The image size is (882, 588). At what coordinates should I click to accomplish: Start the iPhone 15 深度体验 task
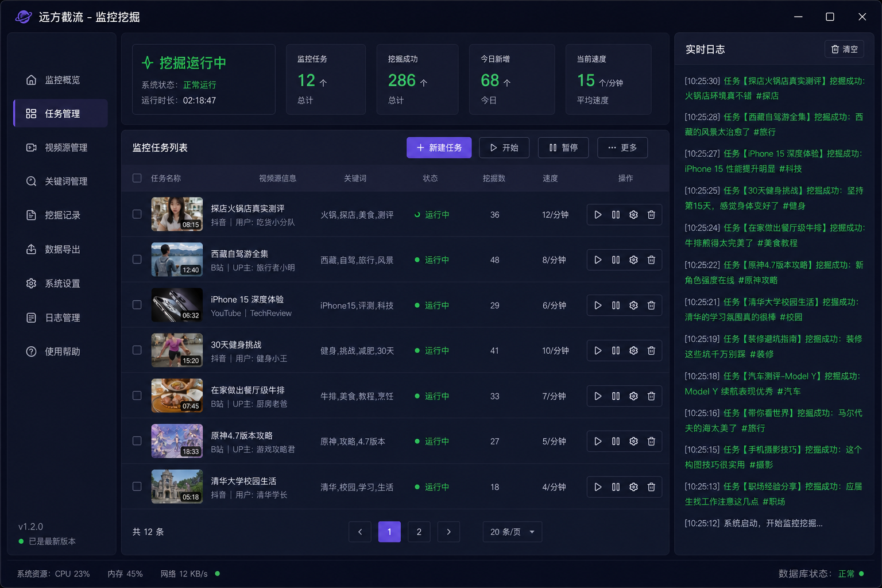click(x=598, y=305)
